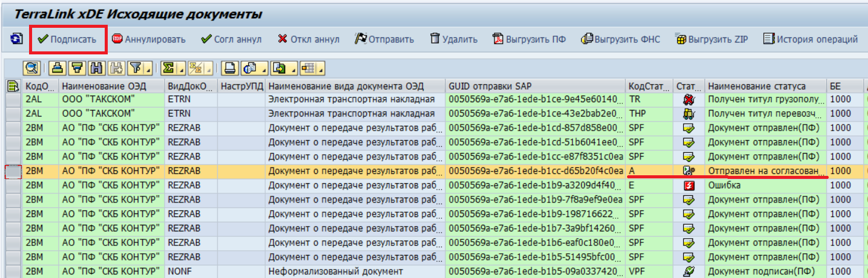This screenshot has height=278, width=868.
Task: Expand the layout selection dropdown arrow
Action: tap(321, 69)
